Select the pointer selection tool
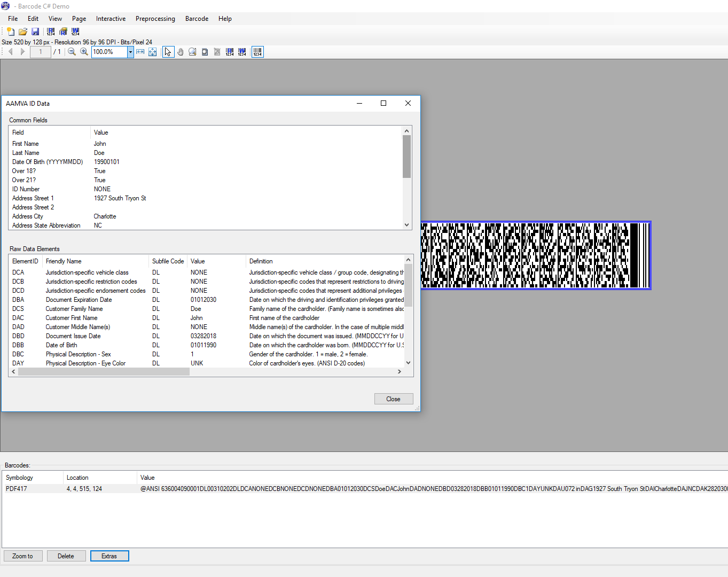Viewport: 728px width, 577px height. [x=168, y=52]
